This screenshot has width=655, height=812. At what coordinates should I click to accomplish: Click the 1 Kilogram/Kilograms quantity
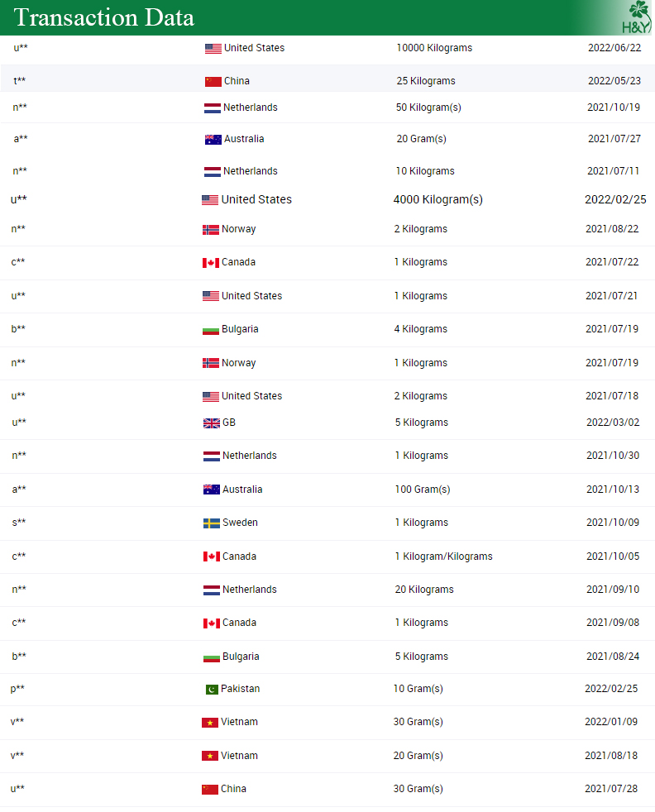[x=443, y=556]
